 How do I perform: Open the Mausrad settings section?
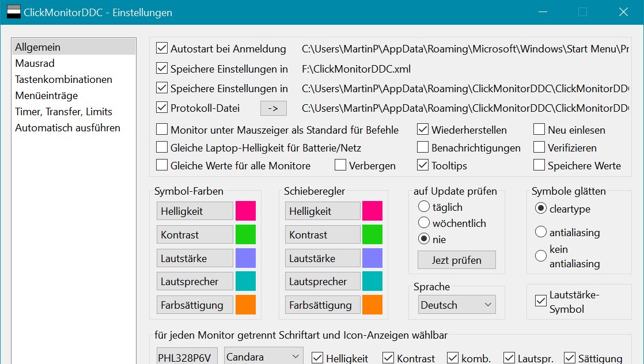35,63
